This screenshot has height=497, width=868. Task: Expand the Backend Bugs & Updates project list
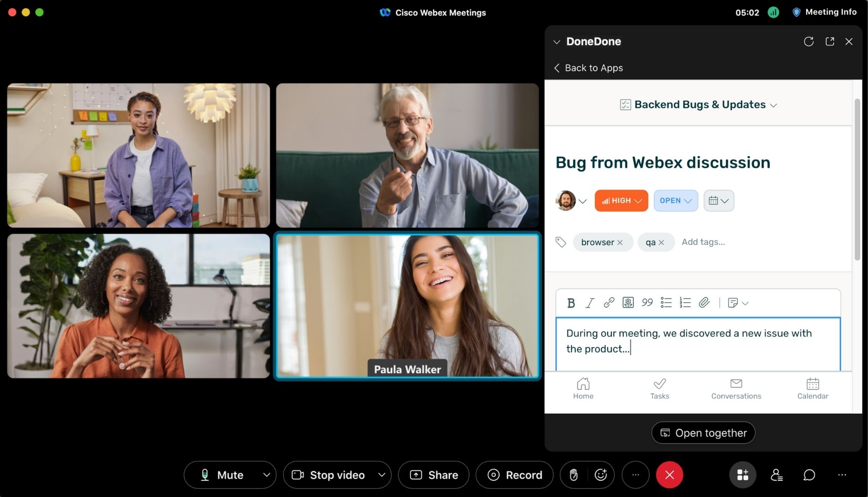click(774, 105)
